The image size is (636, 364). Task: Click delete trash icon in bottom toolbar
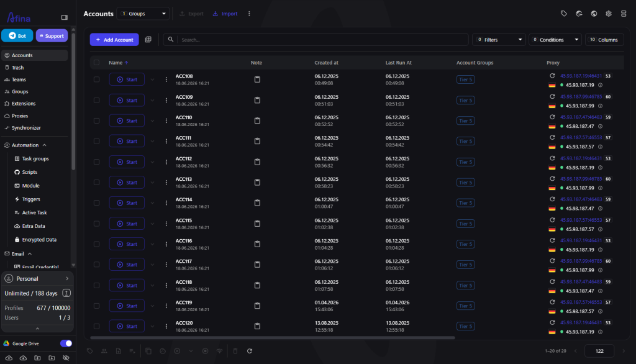pyautogui.click(x=235, y=351)
